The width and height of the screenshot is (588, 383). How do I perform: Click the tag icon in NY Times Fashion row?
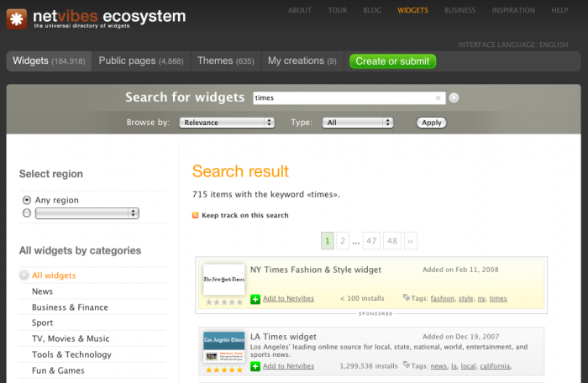pyautogui.click(x=406, y=297)
